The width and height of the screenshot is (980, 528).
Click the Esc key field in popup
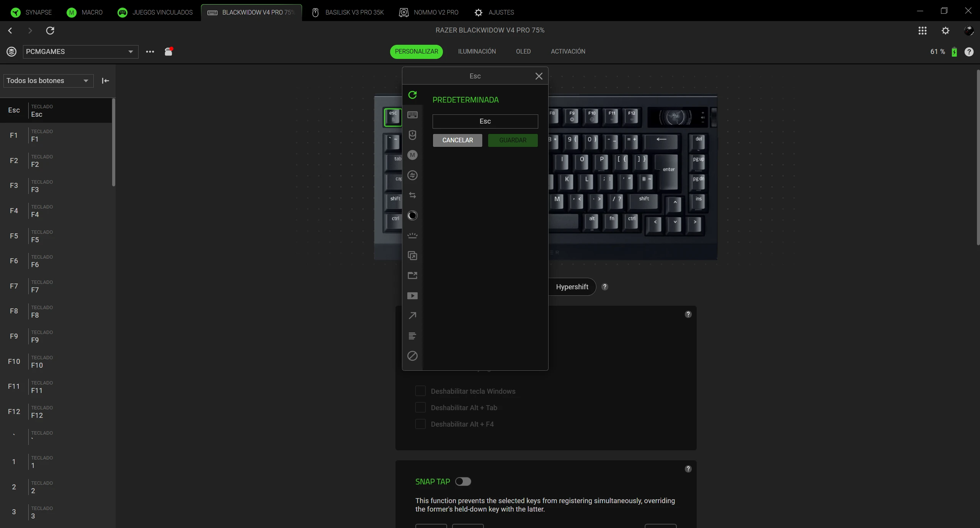pos(485,121)
